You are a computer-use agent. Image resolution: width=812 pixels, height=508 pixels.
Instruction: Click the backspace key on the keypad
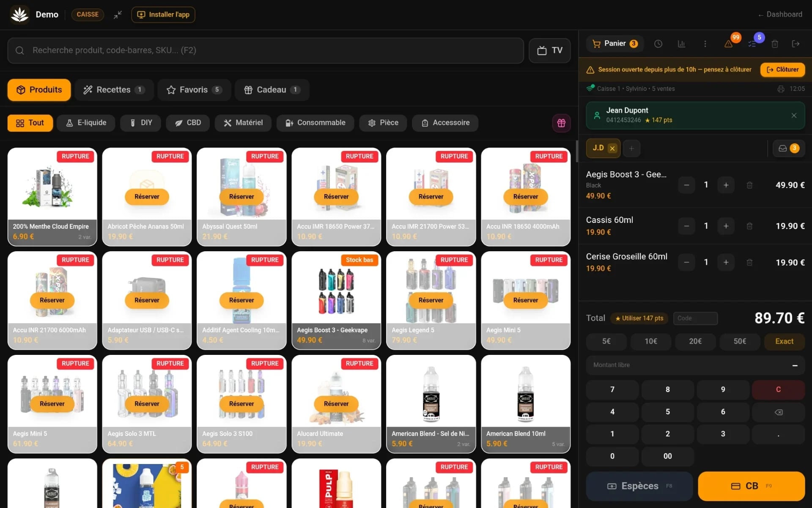coord(778,412)
